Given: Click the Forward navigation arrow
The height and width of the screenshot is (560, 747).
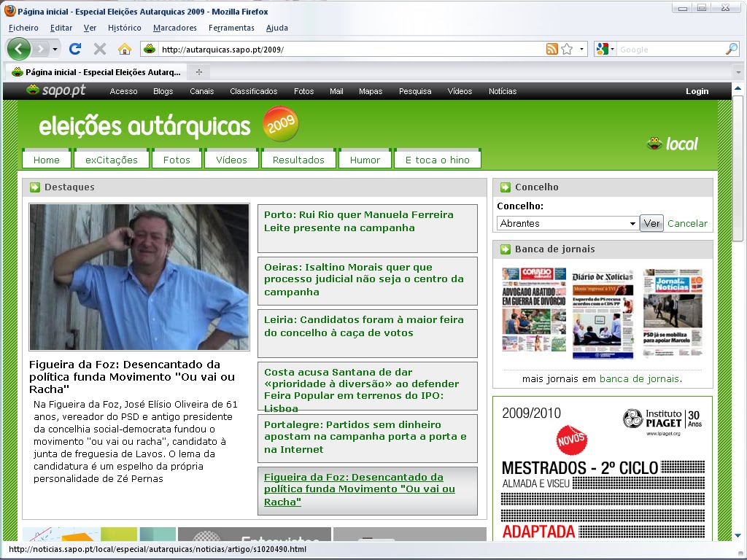Looking at the screenshot, I should (x=41, y=49).
